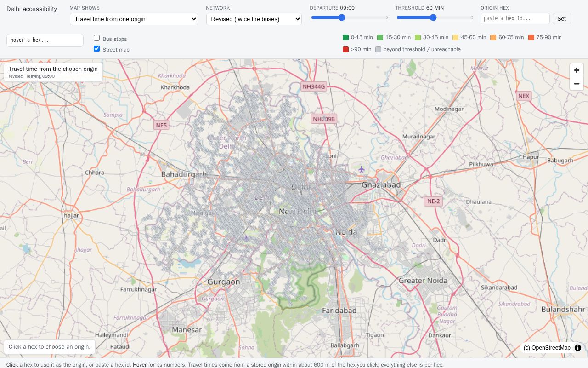This screenshot has height=368, width=588.
Task: Click the Faridabad city label
Action: pyautogui.click(x=339, y=310)
